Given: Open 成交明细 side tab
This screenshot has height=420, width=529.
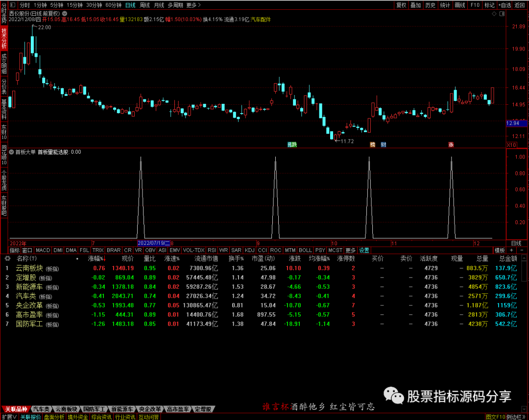Looking at the screenshot, I should coord(4,63).
